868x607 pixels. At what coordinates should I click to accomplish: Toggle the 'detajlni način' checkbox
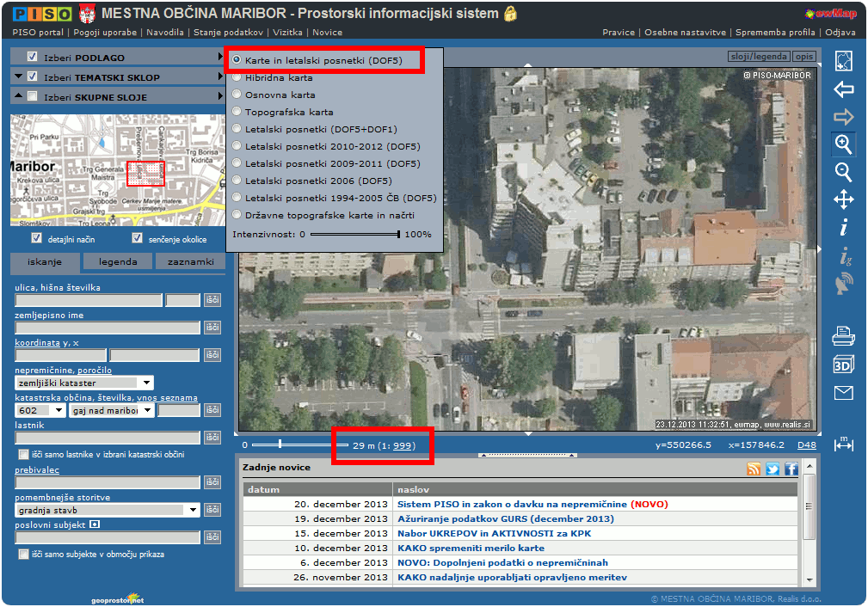[36, 238]
